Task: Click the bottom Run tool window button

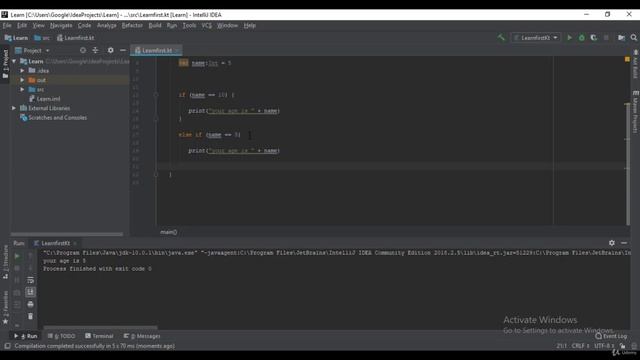Action: tap(26, 336)
